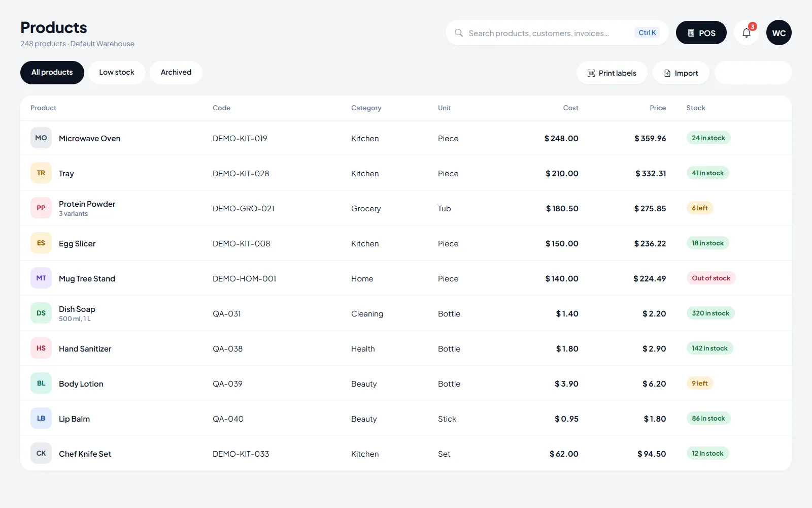This screenshot has height=508, width=812.
Task: Click the Import button
Action: [x=681, y=73]
